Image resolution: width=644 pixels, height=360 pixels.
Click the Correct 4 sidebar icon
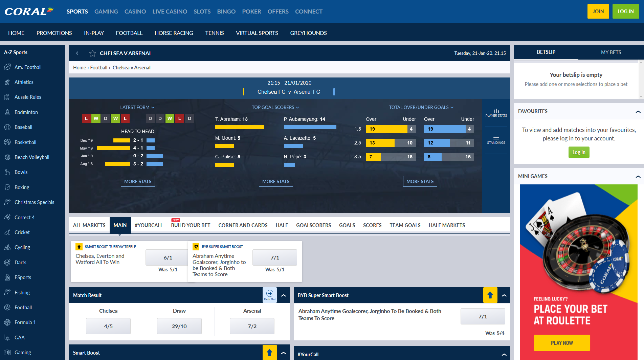click(7, 217)
